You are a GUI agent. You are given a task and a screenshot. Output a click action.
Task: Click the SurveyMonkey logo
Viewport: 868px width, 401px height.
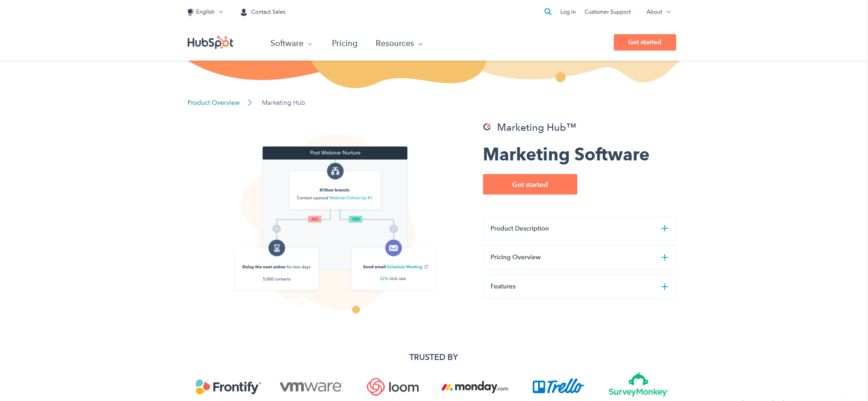pos(638,385)
